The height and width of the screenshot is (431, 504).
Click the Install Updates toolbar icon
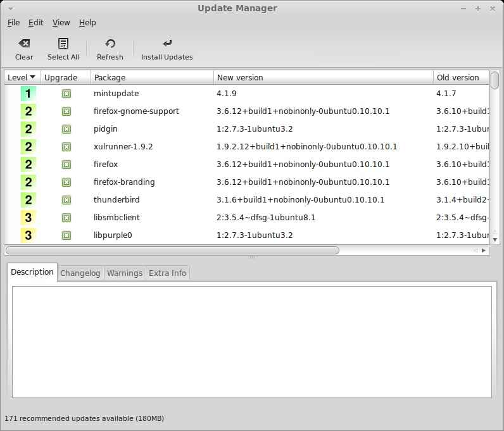point(167,44)
